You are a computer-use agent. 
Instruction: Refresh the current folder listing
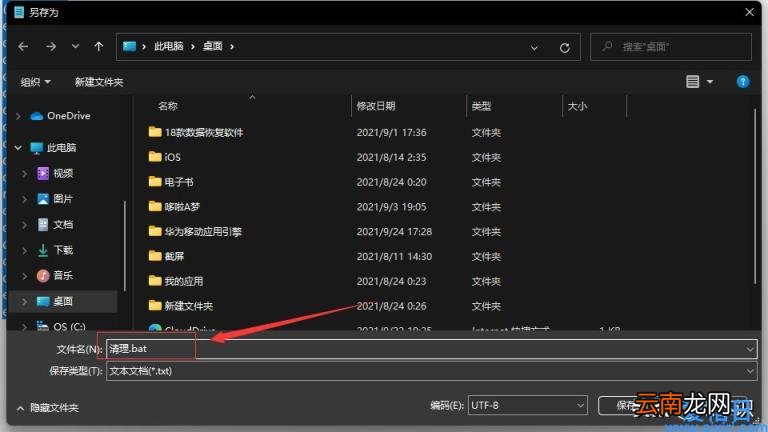click(564, 48)
